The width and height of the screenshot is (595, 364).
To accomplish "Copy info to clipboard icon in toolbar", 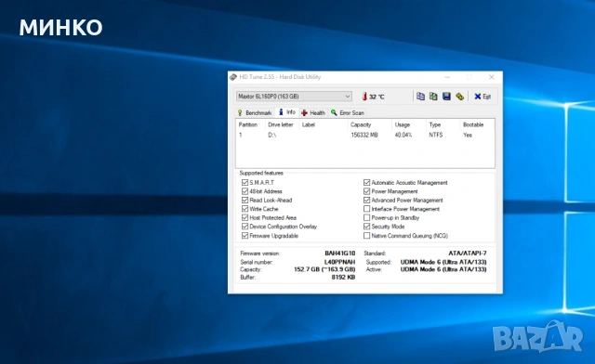I will pyautogui.click(x=420, y=97).
